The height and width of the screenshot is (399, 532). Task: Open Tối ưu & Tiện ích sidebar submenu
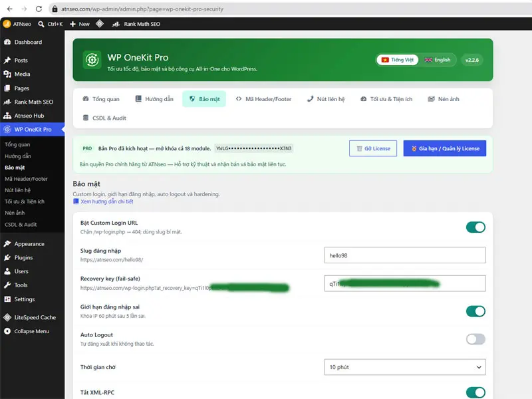pyautogui.click(x=25, y=201)
